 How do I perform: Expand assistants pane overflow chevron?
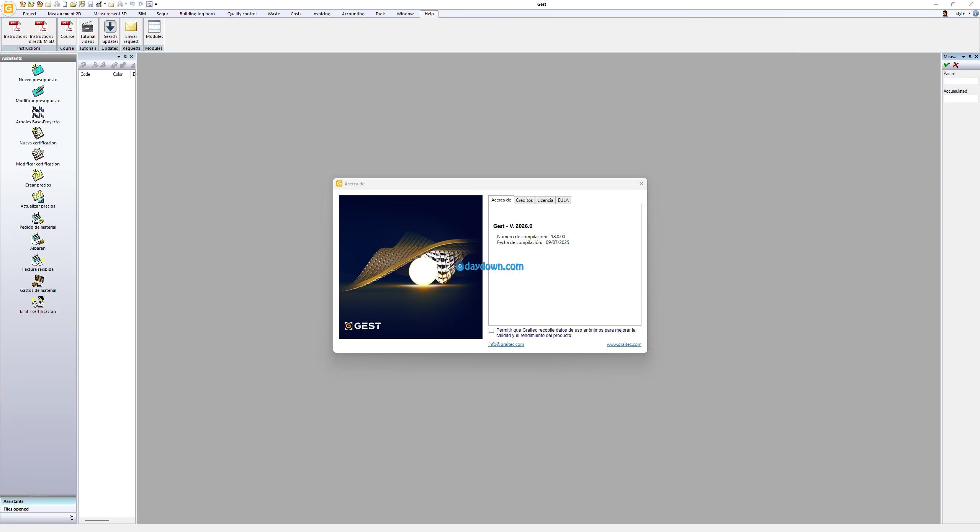(72, 518)
